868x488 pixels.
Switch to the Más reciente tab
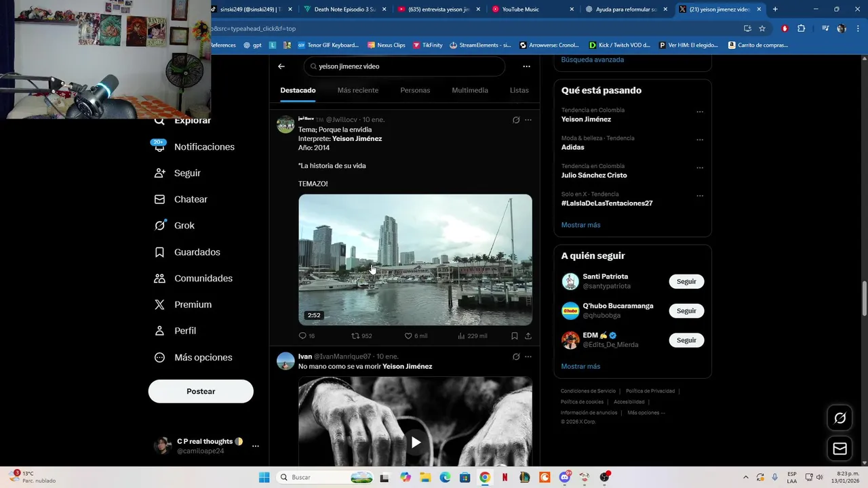click(358, 90)
